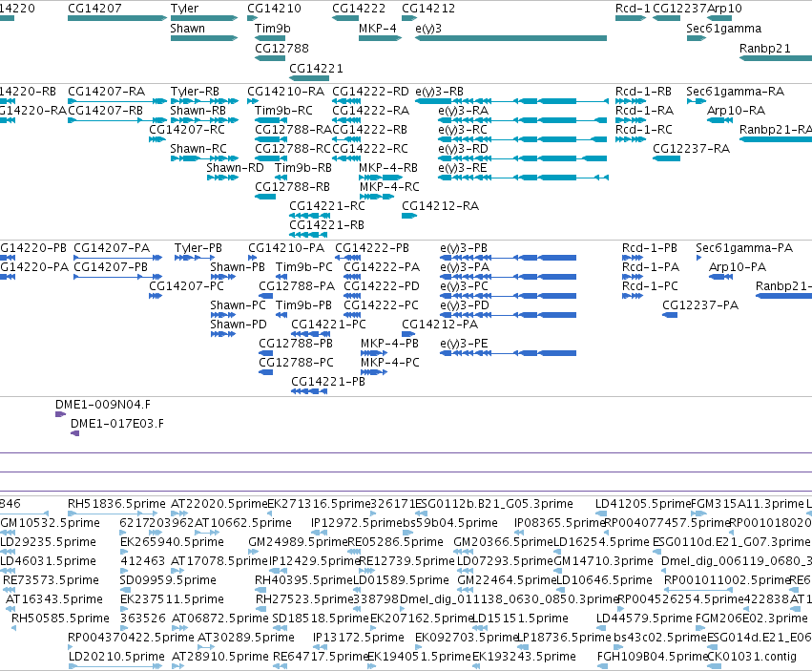Image resolution: width=812 pixels, height=671 pixels.
Task: Click the Shawn-RD transcript label
Action: 235,168
